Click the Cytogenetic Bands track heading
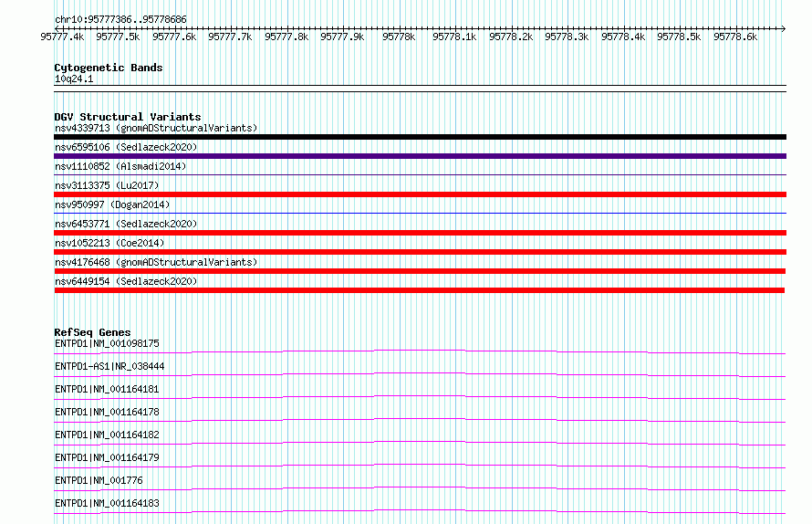Screen dimensions: 812x524 [109, 68]
